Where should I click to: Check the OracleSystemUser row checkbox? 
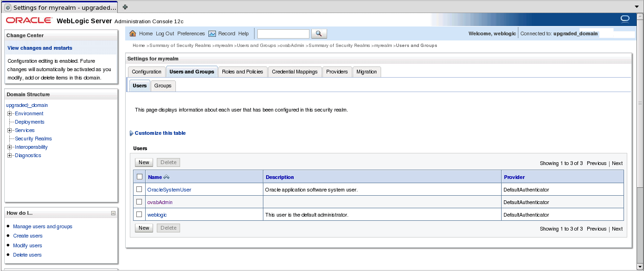[139, 189]
